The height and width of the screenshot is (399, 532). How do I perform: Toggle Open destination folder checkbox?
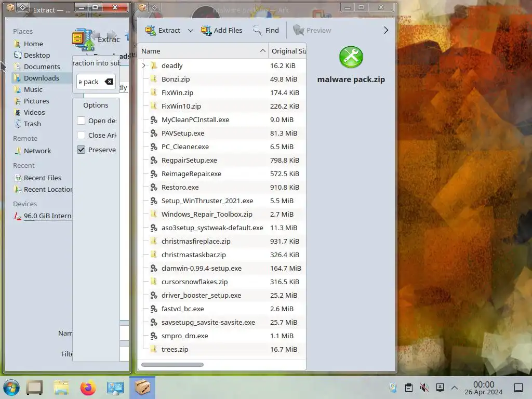click(81, 121)
